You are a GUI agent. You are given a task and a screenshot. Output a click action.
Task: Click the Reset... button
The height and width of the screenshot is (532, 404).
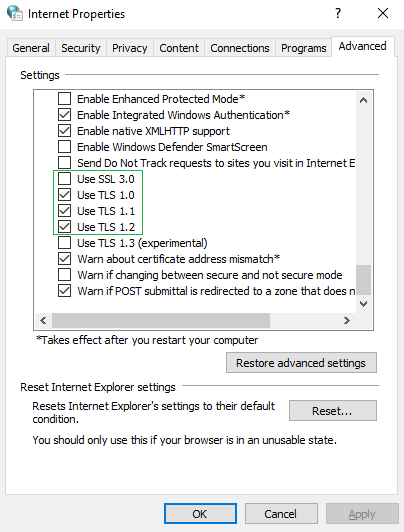(x=333, y=411)
